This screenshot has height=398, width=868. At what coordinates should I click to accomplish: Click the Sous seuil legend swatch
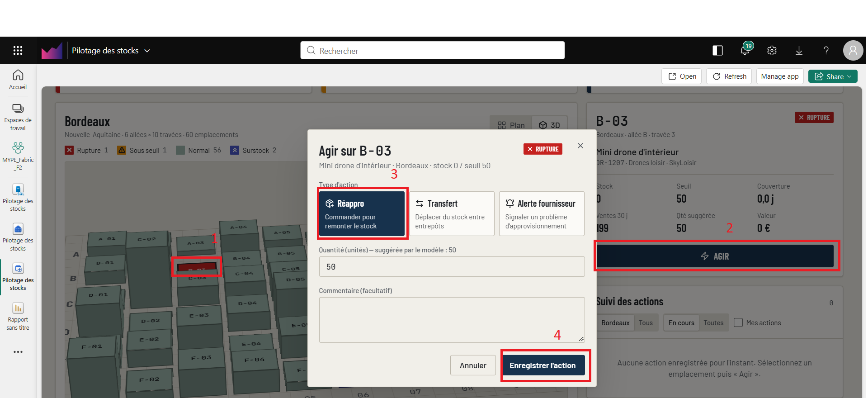[x=122, y=150]
